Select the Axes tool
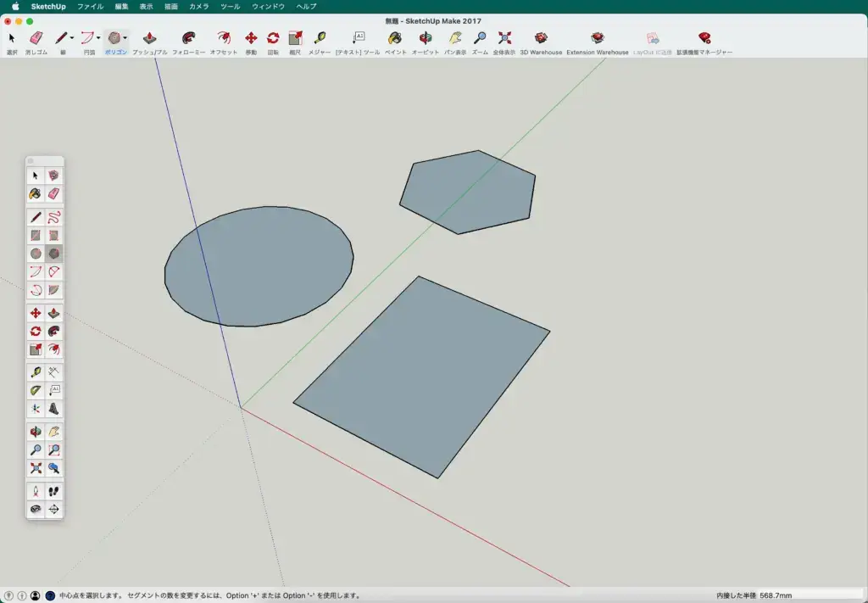Image resolution: width=868 pixels, height=603 pixels. tap(36, 409)
